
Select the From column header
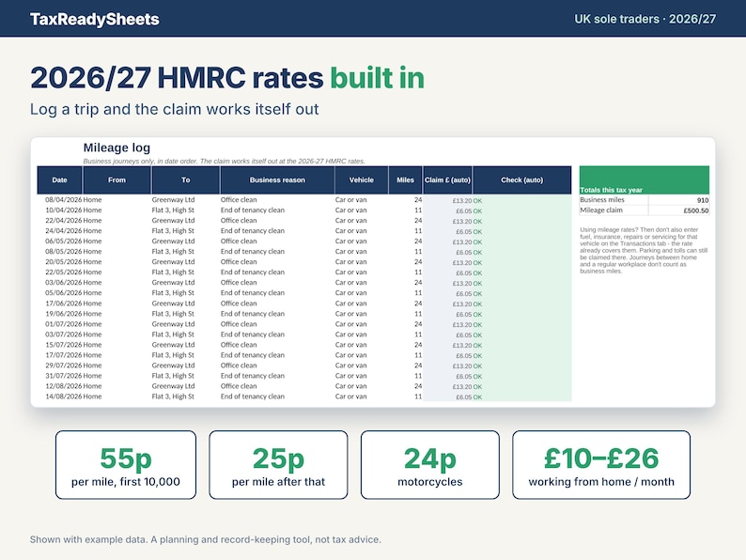pyautogui.click(x=117, y=179)
